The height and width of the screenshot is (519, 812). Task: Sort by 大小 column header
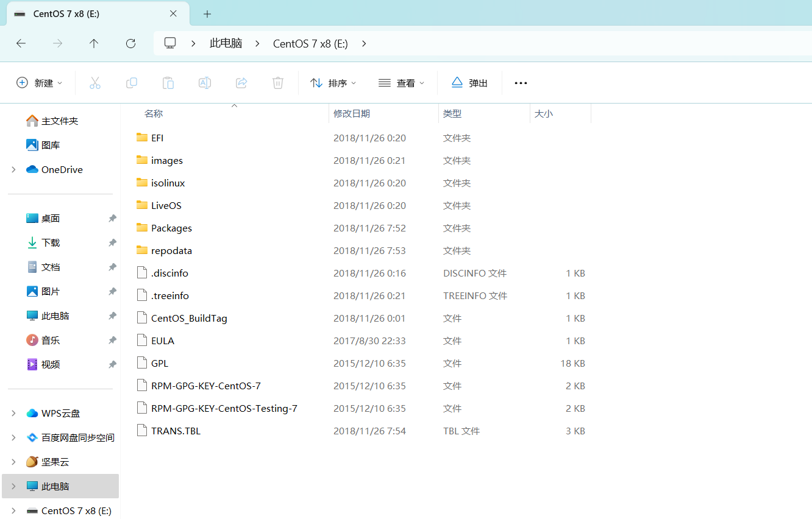tap(544, 113)
